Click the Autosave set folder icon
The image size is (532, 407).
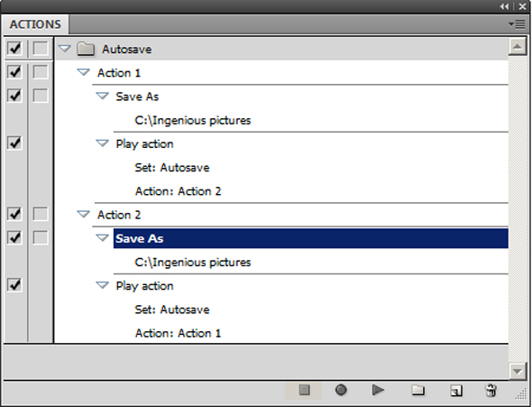click(x=86, y=49)
